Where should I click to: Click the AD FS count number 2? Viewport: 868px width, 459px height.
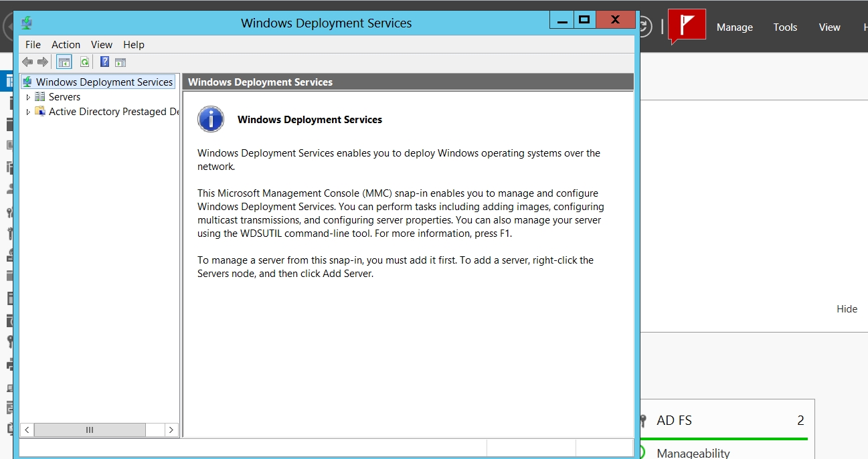(800, 421)
